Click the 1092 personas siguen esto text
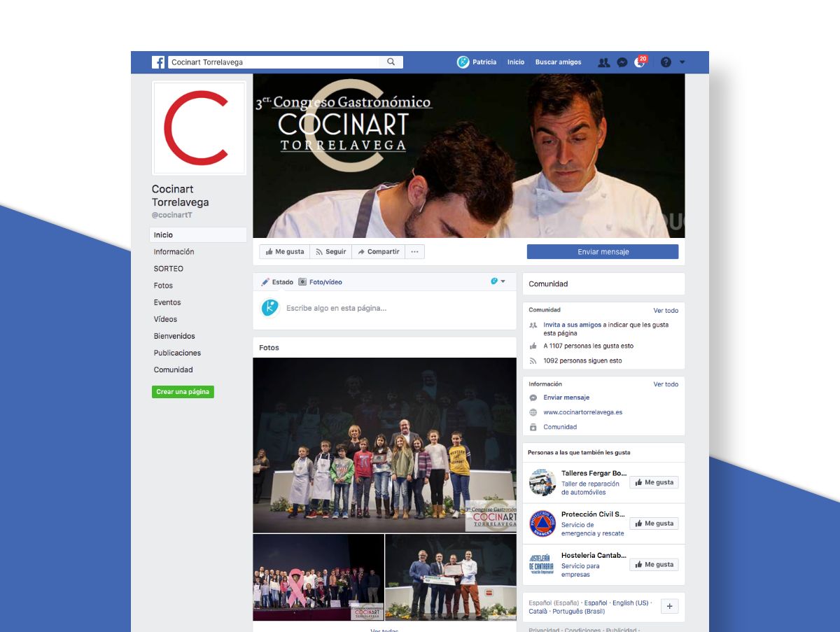 582,361
